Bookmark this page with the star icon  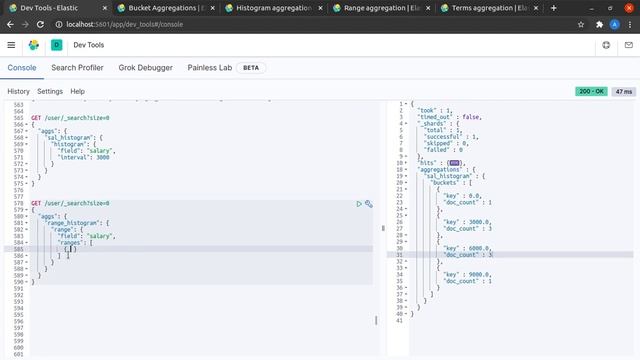[581, 24]
